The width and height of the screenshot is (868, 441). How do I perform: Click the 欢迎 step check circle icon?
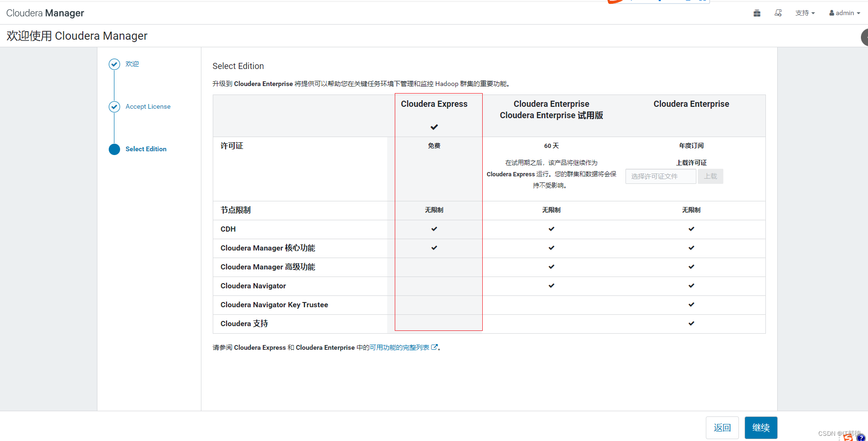[114, 64]
